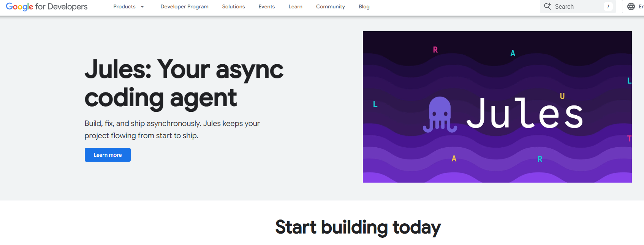Expand the Products dropdown arrow
This screenshot has width=644, height=245.
(142, 7)
